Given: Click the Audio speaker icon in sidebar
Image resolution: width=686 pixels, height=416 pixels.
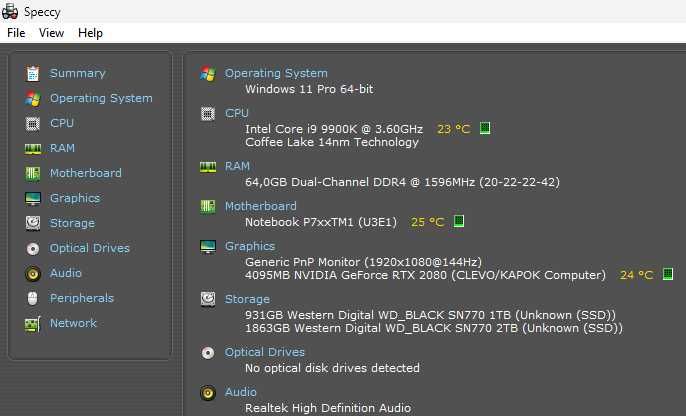Looking at the screenshot, I should pos(33,273).
